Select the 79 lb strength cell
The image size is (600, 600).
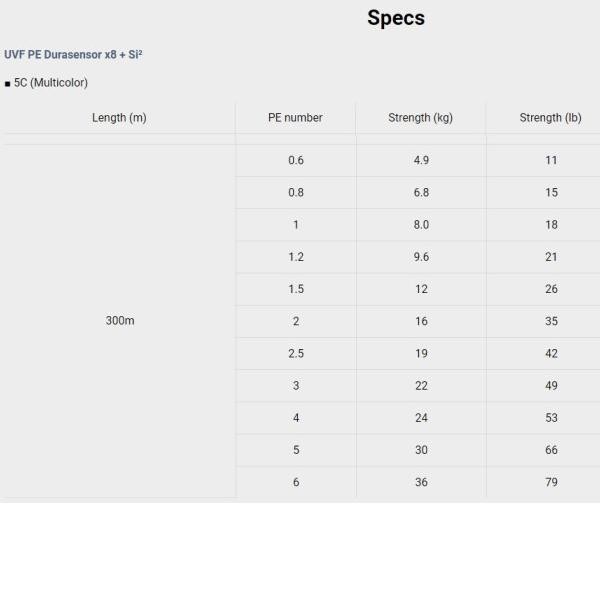coord(551,482)
